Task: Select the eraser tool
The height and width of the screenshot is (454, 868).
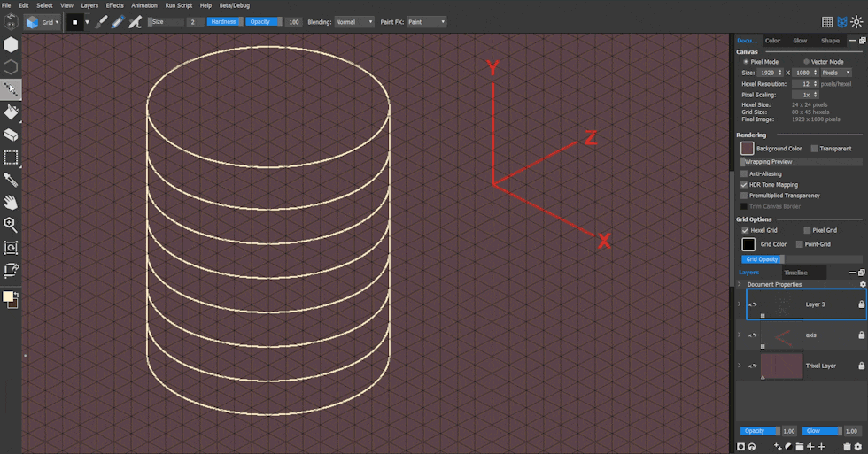Action: click(x=11, y=135)
